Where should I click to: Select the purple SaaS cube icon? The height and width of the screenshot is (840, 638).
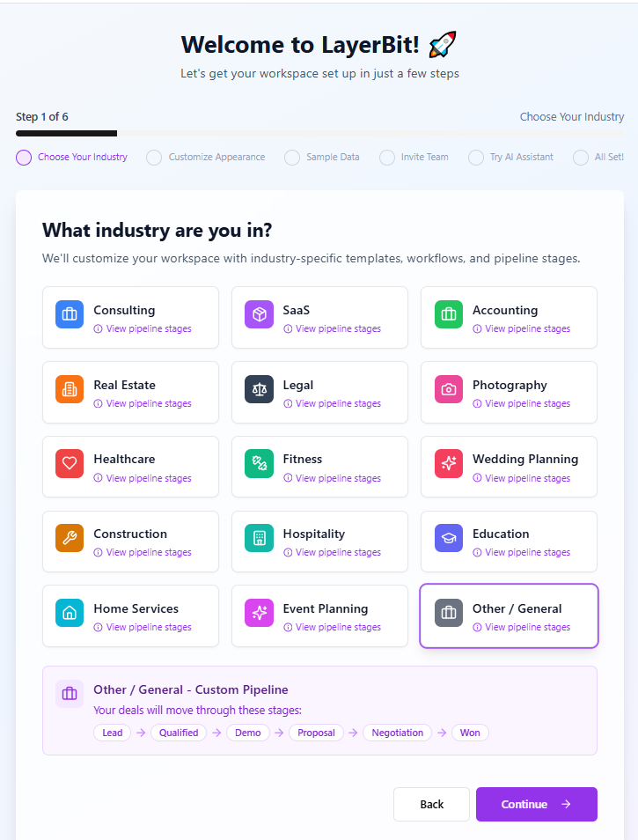coord(259,314)
